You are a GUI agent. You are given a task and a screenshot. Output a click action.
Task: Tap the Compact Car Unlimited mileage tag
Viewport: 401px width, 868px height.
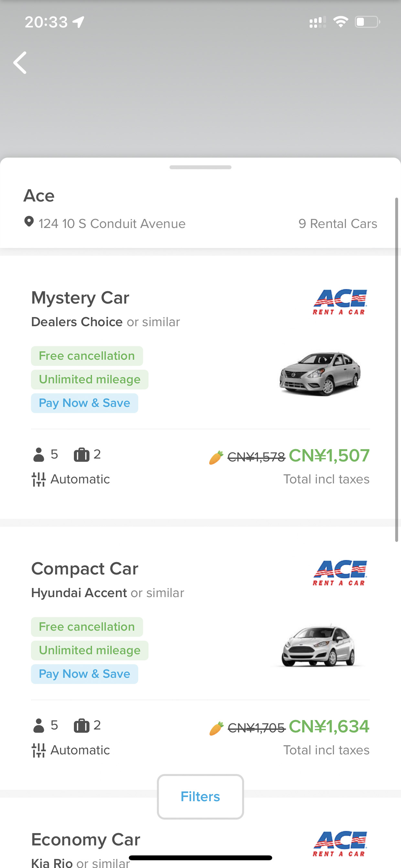coord(90,650)
